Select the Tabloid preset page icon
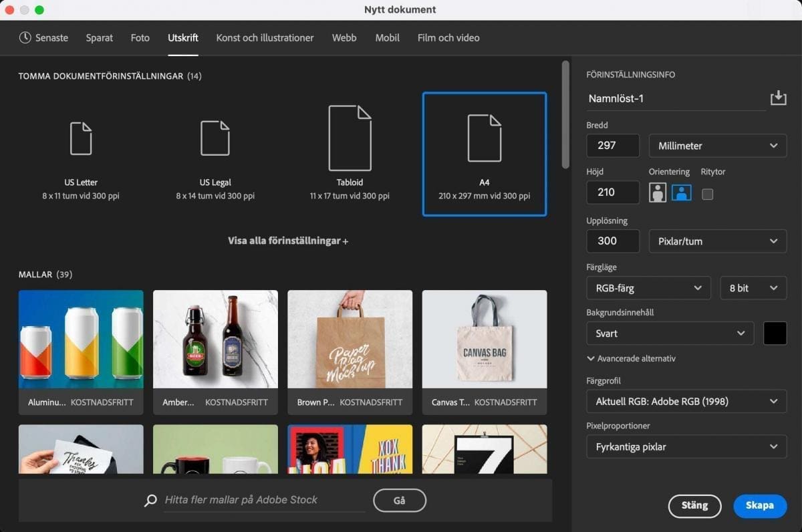This screenshot has height=532, width=802. point(350,138)
